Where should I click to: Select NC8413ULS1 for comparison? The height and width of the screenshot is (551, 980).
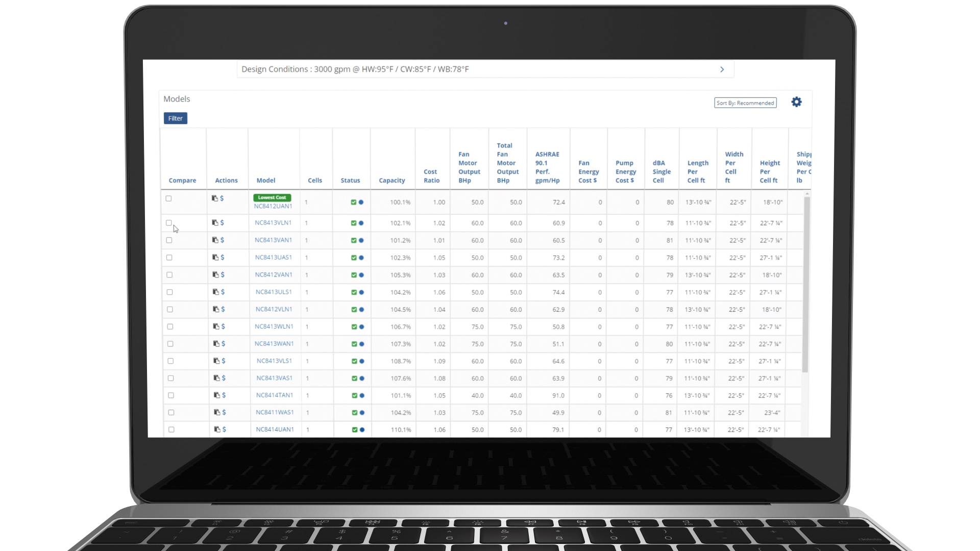click(x=169, y=292)
